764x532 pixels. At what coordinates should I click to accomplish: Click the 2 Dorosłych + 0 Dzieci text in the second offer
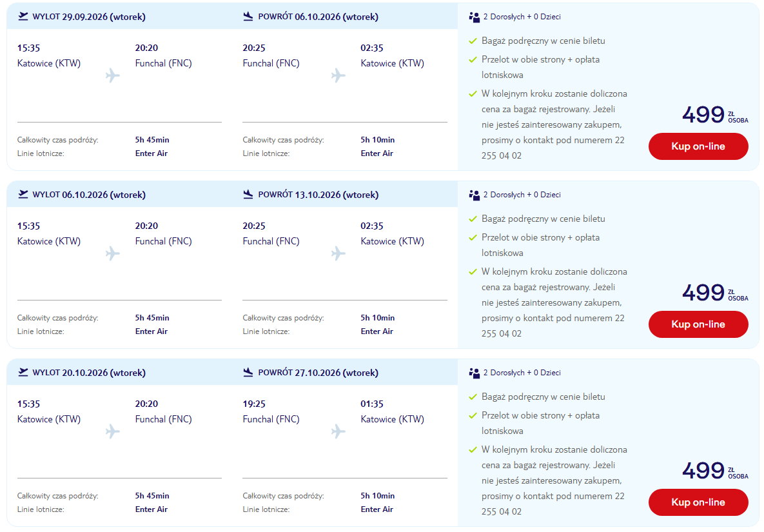coord(522,194)
